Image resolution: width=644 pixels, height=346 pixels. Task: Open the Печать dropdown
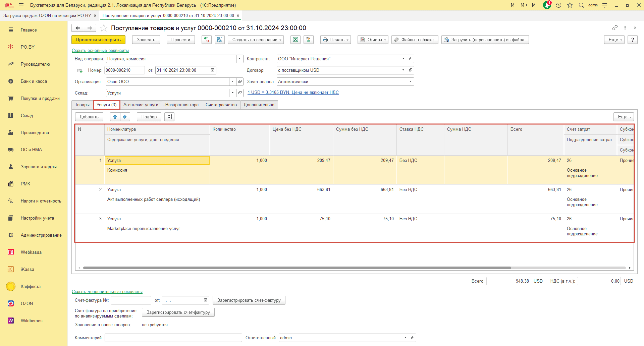point(335,40)
